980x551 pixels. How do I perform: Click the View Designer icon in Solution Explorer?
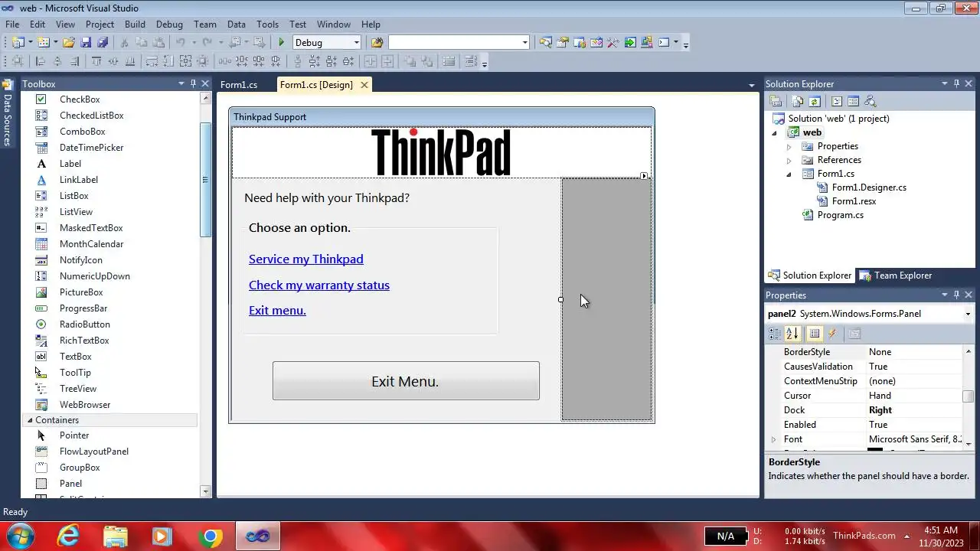[x=853, y=101]
